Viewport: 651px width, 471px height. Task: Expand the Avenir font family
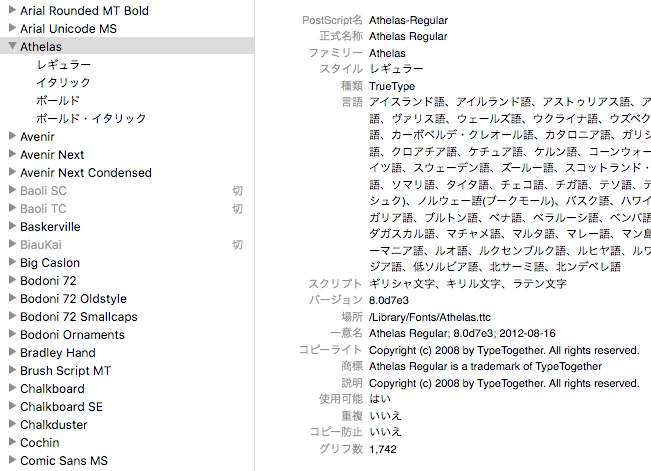click(x=12, y=136)
